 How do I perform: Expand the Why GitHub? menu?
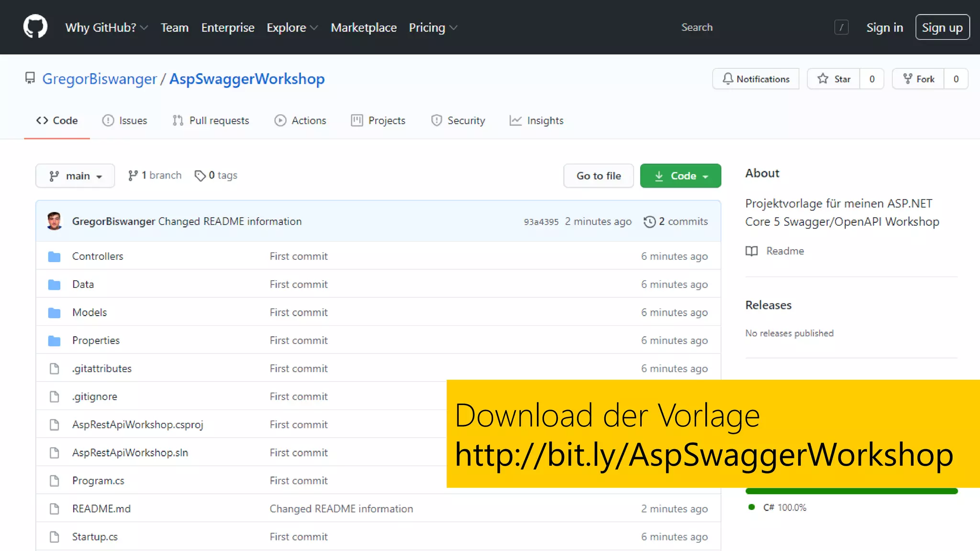106,27
